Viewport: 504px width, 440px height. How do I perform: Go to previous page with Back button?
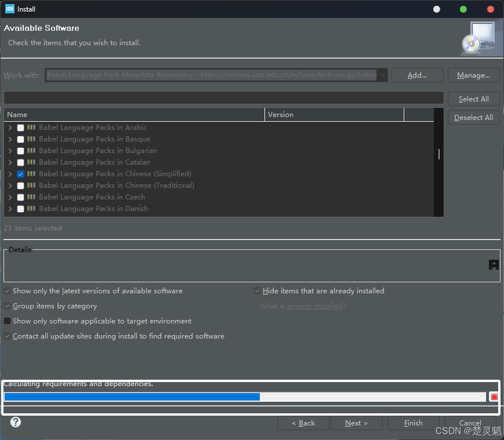click(303, 423)
